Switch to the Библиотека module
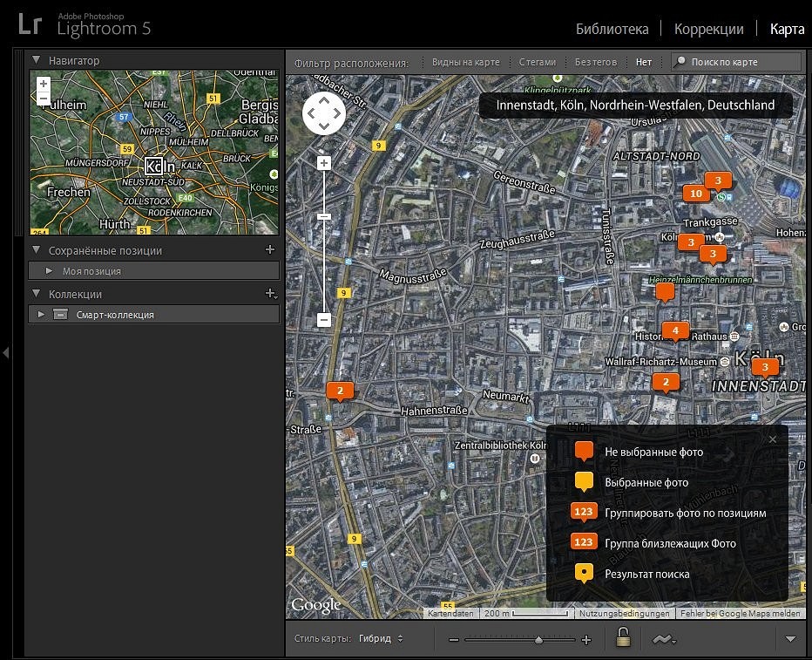This screenshot has width=812, height=660. (x=612, y=29)
